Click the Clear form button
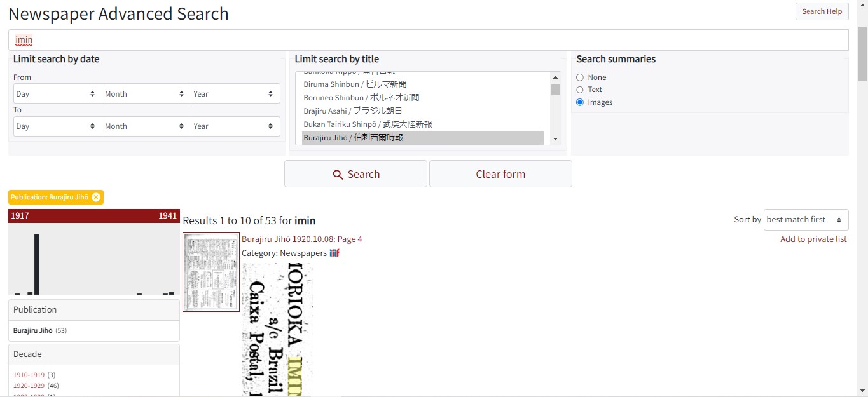 click(500, 174)
